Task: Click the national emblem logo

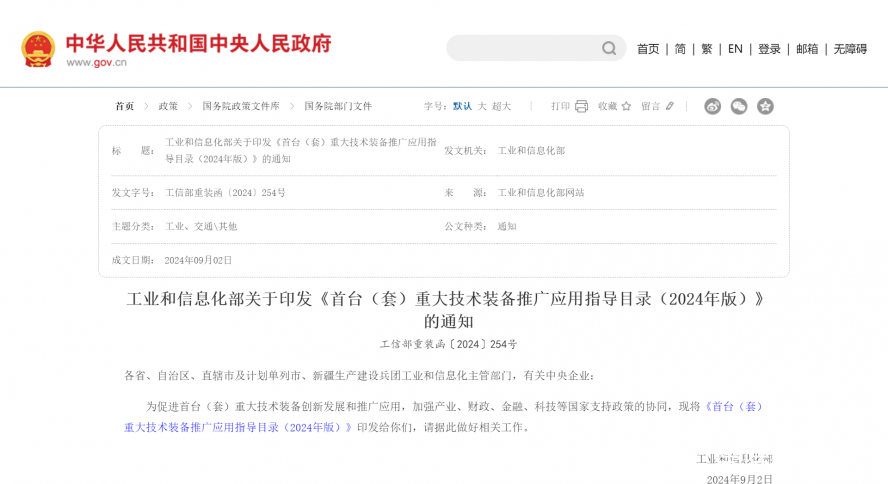Action: (38, 49)
